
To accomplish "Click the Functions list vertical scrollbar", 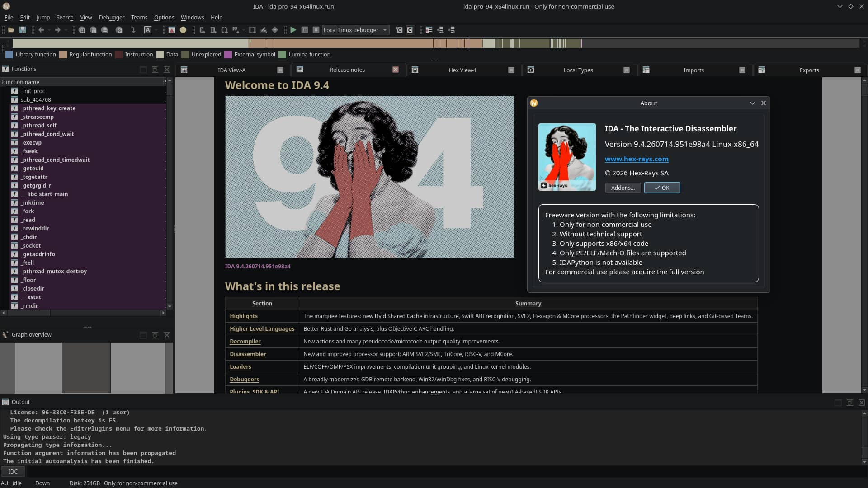I will (170, 193).
